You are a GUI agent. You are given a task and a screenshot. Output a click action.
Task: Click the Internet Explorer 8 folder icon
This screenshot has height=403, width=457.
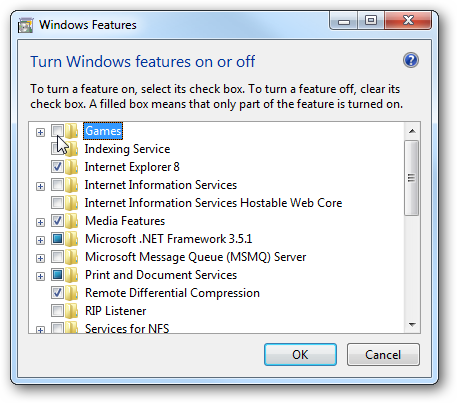pyautogui.click(x=71, y=167)
